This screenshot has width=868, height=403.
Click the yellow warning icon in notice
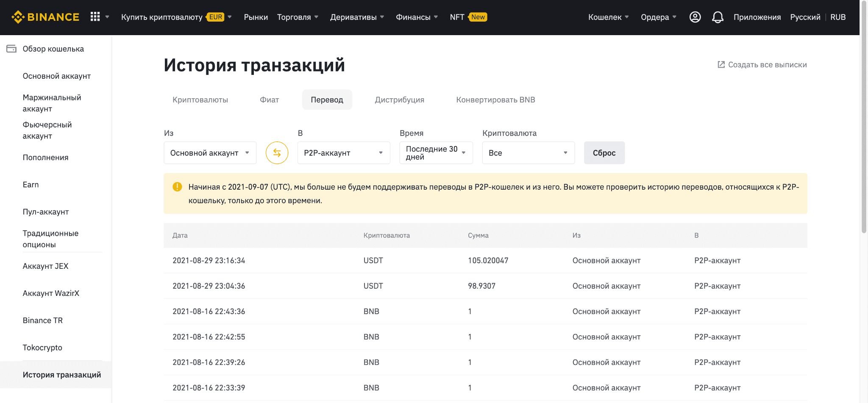177,187
